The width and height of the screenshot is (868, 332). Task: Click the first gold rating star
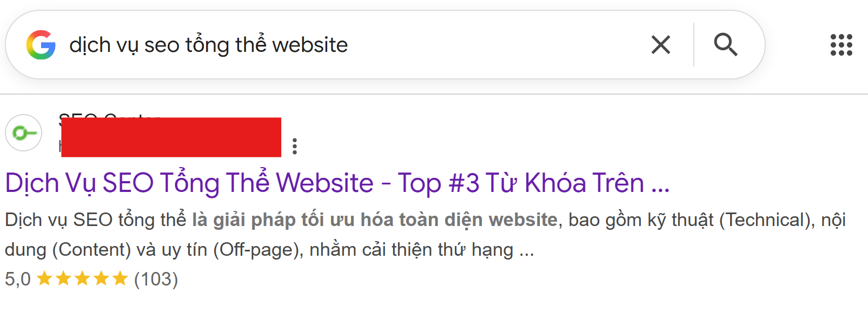44,278
